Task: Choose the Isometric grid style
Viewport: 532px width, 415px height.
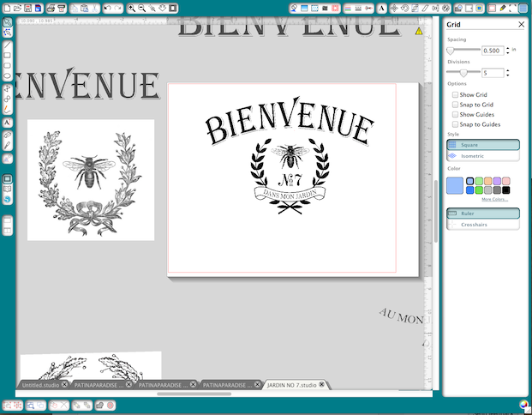Action: point(483,156)
